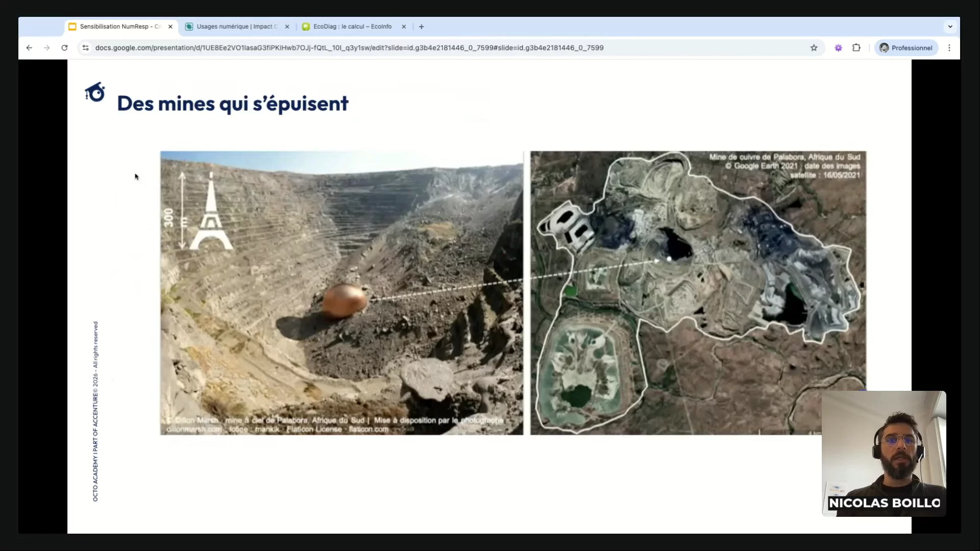Bookmark this page with the star icon
Viewport: 980px width, 551px height.
[814, 48]
